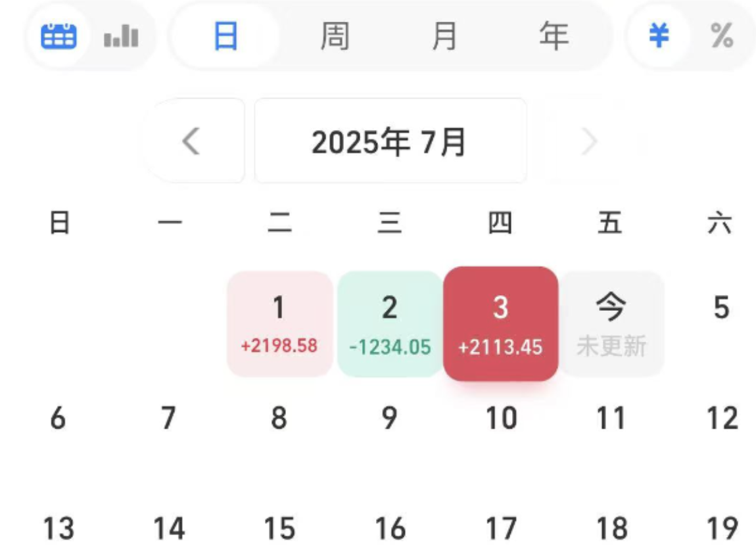
Task: Select the 月 (month) tab
Action: click(444, 36)
